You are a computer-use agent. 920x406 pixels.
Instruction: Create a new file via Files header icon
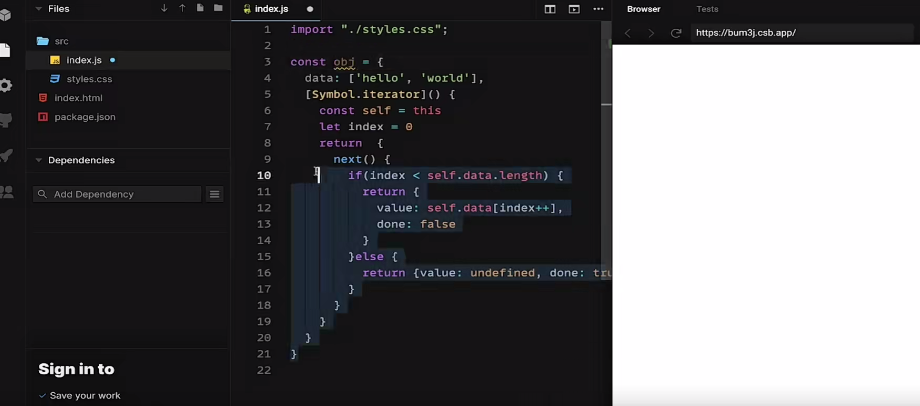(x=200, y=8)
